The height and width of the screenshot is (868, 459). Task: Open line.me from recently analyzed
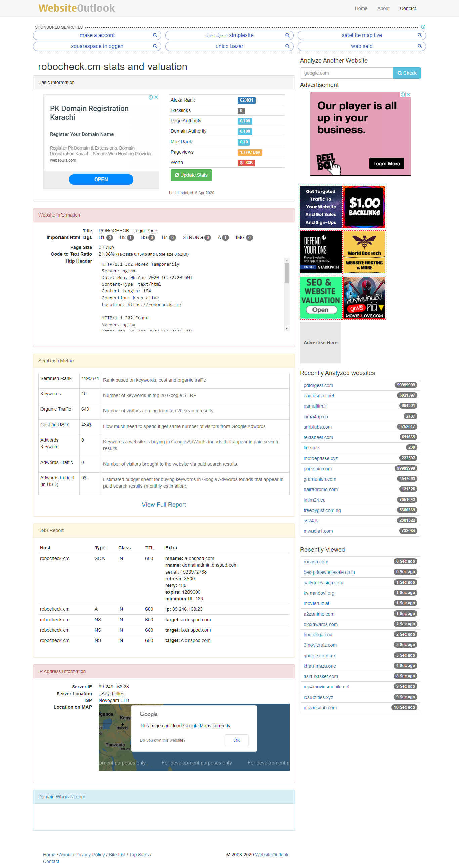(x=311, y=448)
